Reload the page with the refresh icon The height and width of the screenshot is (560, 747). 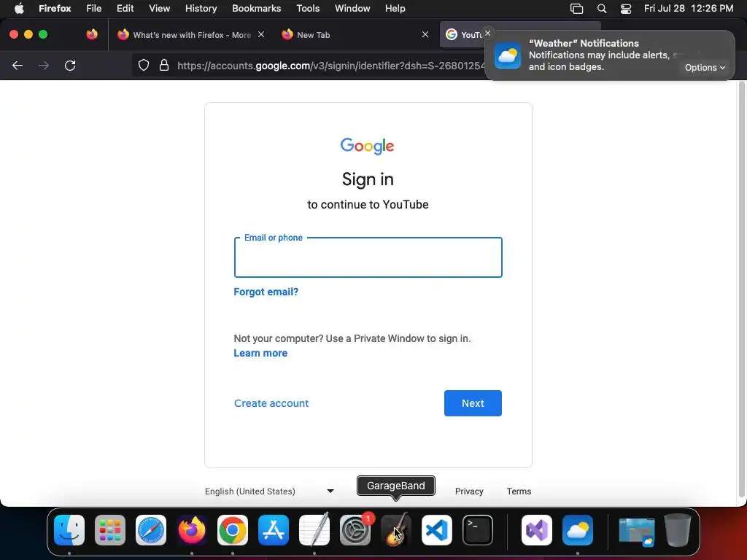[70, 66]
